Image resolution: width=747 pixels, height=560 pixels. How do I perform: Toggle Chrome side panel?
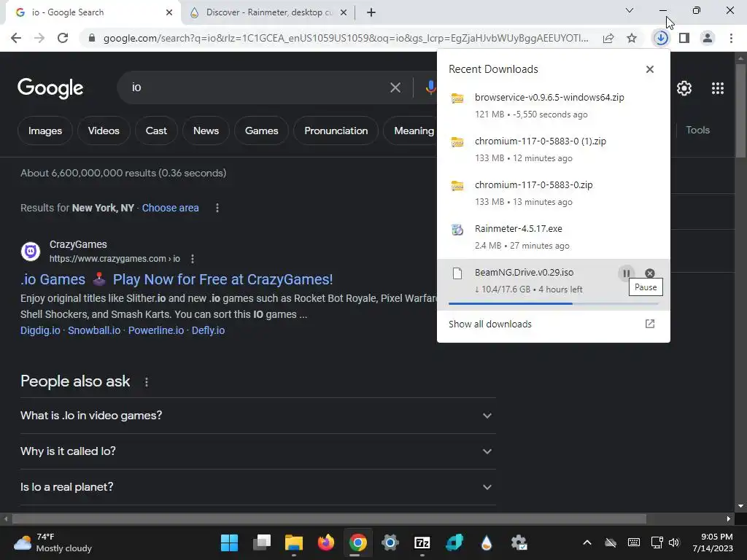coord(684,38)
